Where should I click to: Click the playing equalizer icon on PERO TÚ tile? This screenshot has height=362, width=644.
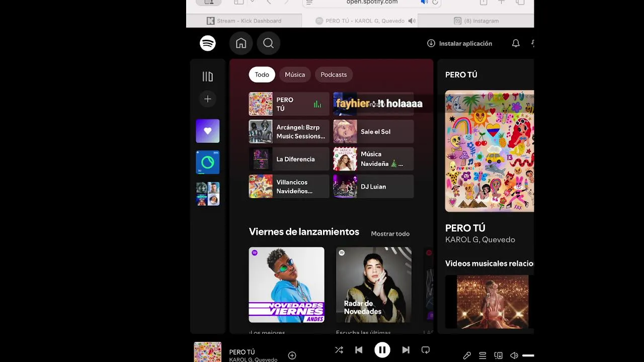point(317,104)
